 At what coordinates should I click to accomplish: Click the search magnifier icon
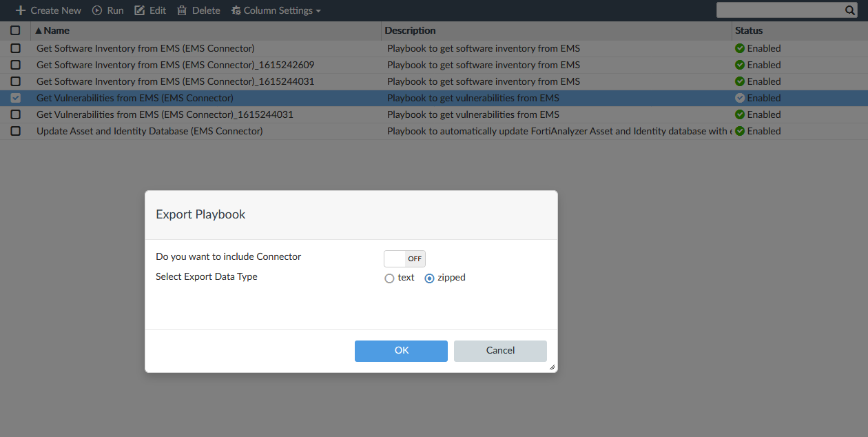coord(850,10)
